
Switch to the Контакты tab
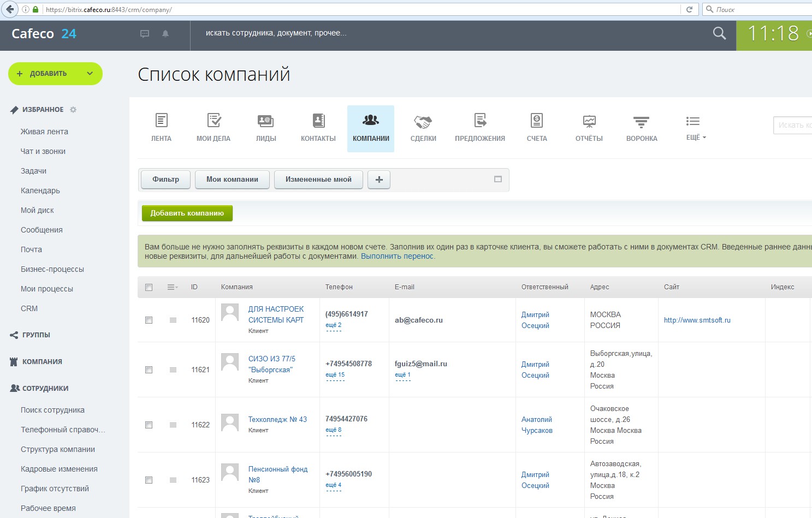tap(318, 128)
